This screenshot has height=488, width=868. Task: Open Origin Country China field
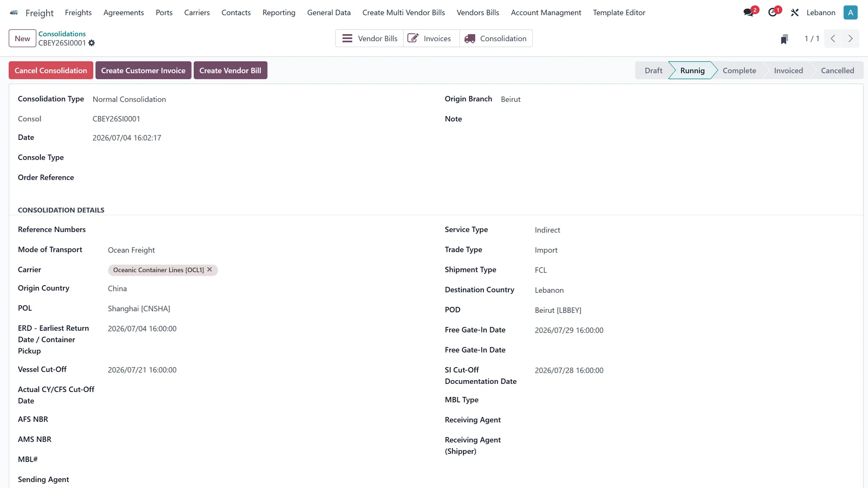pos(117,288)
